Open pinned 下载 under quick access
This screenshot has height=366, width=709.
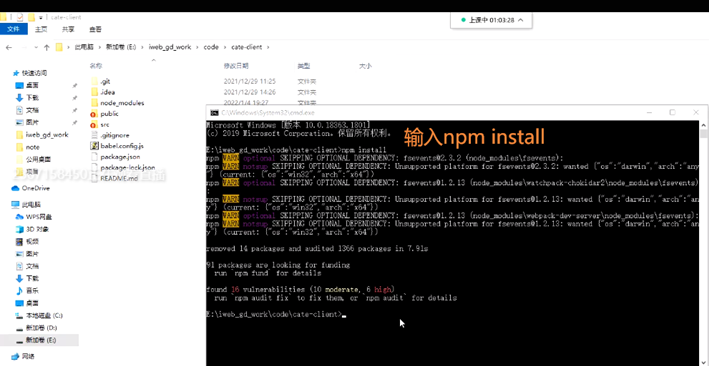coord(32,97)
